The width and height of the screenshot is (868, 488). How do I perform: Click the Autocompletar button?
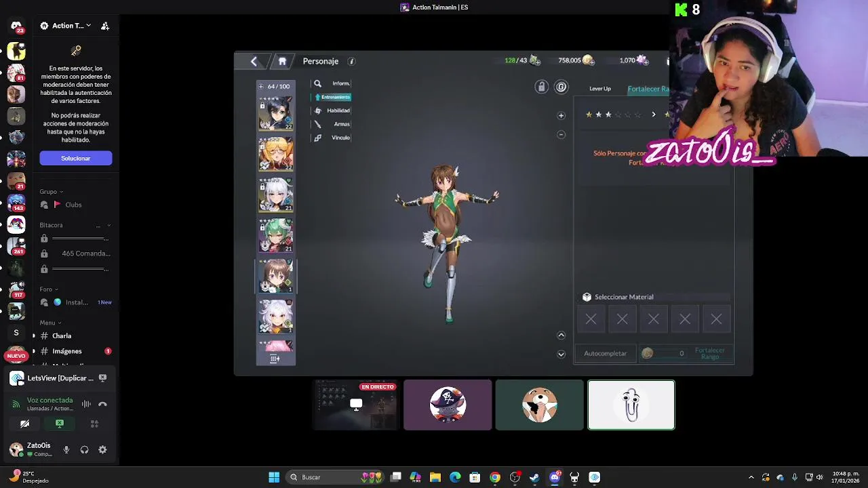(606, 353)
